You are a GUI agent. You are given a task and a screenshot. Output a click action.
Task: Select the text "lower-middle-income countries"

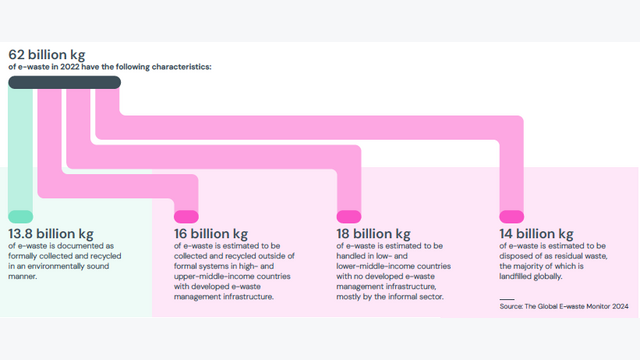tap(393, 266)
